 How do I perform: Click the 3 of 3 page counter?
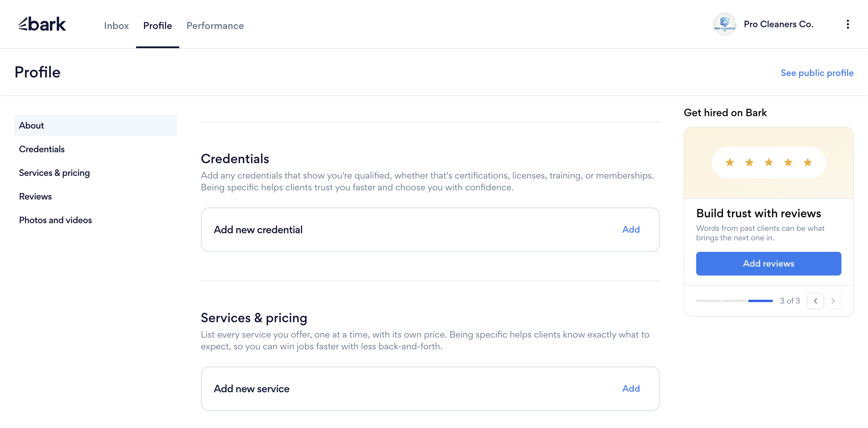790,301
